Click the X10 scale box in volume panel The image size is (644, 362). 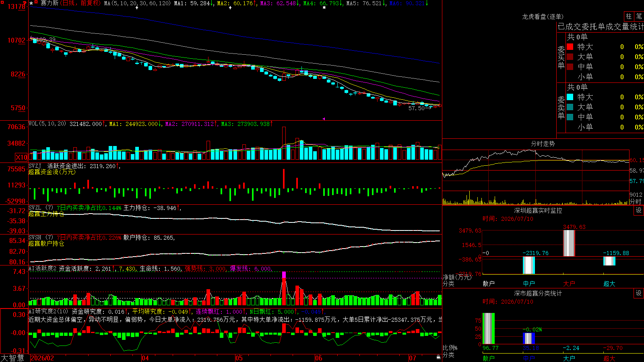[22, 157]
